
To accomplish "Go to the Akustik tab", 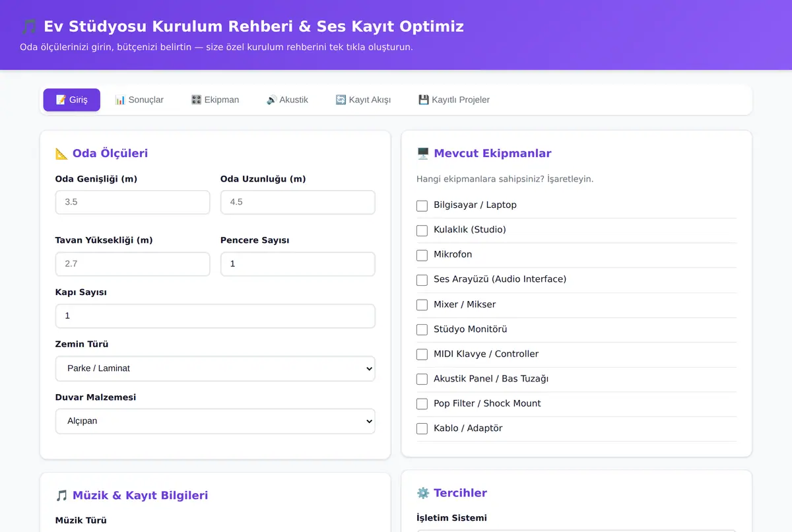I will point(287,100).
